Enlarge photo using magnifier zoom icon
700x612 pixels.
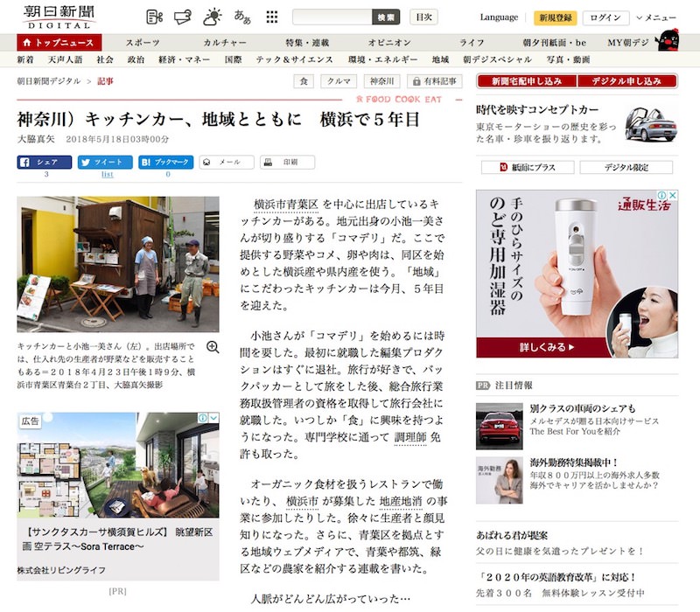click(x=213, y=347)
